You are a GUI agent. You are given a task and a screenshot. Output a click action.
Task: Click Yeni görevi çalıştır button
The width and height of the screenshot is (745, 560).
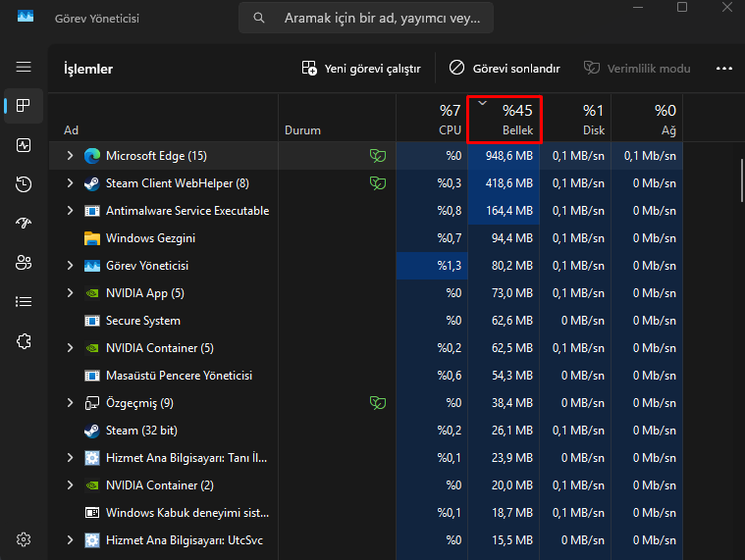click(361, 69)
